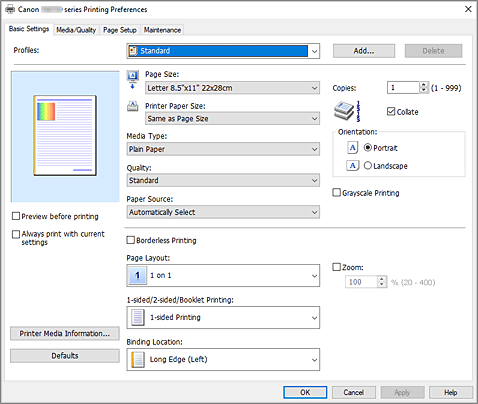Open the Paper Source dropdown
The image size is (478, 404).
pos(223,212)
